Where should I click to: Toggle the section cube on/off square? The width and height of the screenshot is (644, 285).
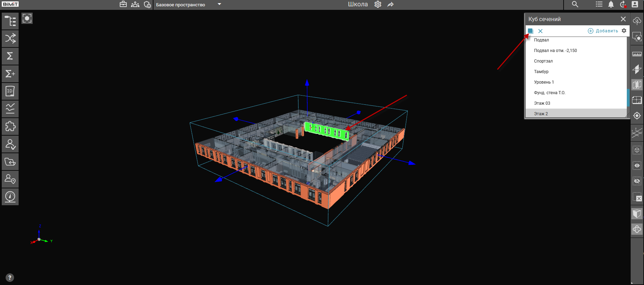coord(530,31)
